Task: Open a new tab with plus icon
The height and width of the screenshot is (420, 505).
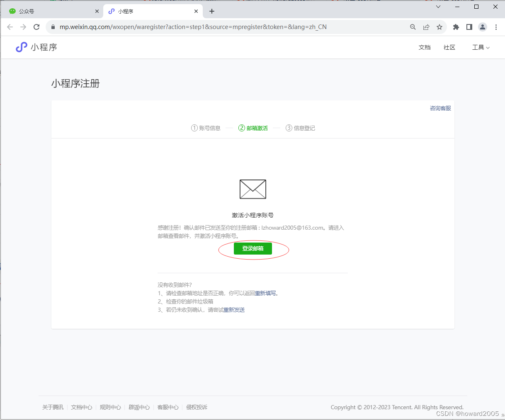Action: coord(212,11)
